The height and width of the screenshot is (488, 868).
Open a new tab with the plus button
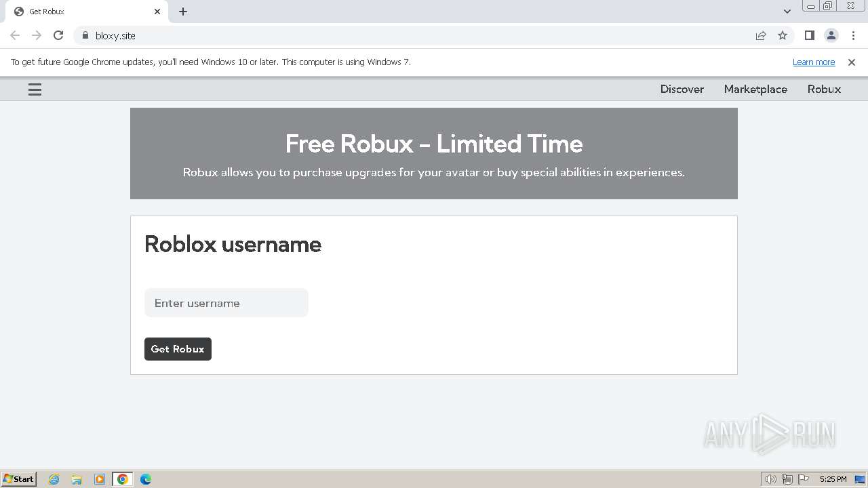[x=183, y=12]
